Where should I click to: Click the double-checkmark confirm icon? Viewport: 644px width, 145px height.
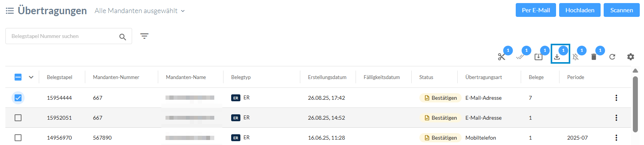point(520,57)
